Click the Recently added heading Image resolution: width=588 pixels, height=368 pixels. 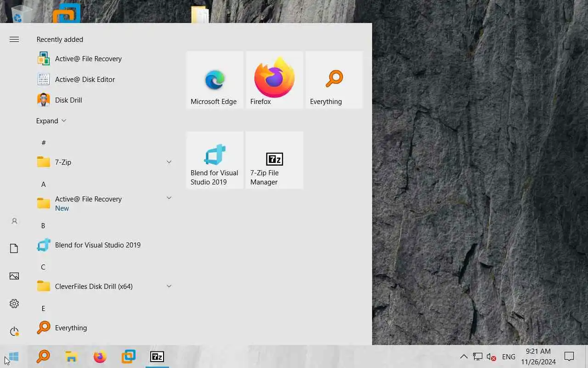(x=60, y=40)
